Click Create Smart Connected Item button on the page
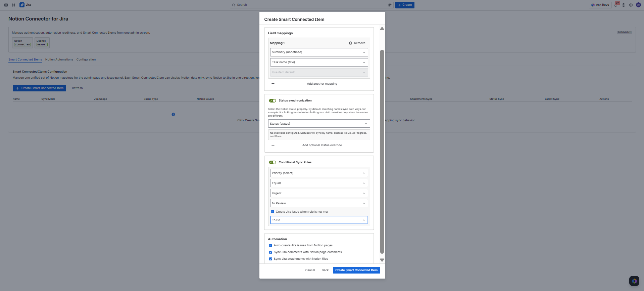The height and width of the screenshot is (291, 644). (40, 88)
